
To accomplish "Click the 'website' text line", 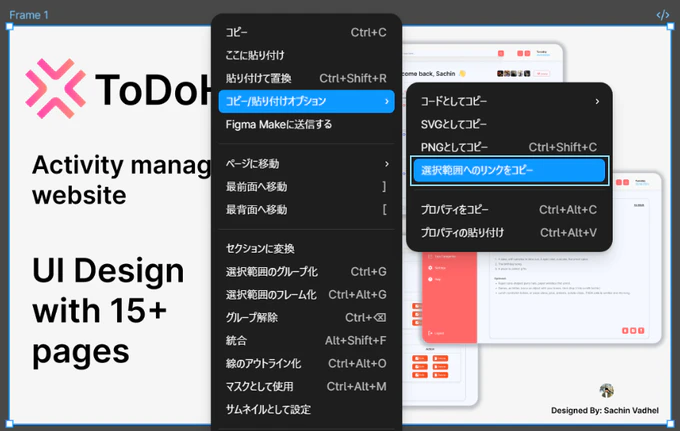I will [79, 195].
